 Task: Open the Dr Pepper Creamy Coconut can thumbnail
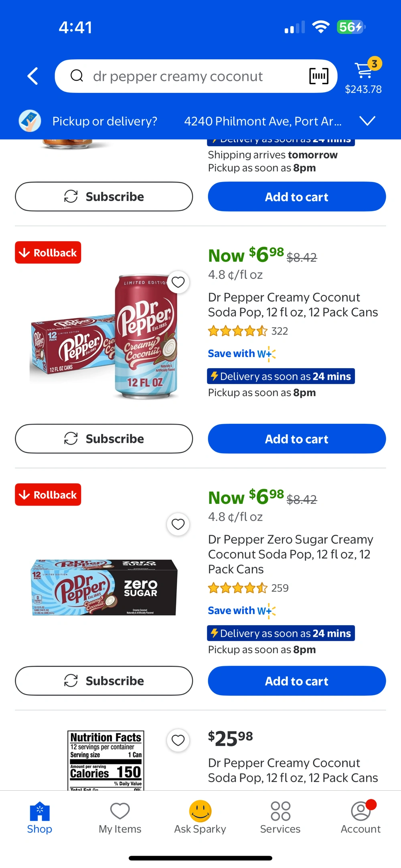pos(105,337)
